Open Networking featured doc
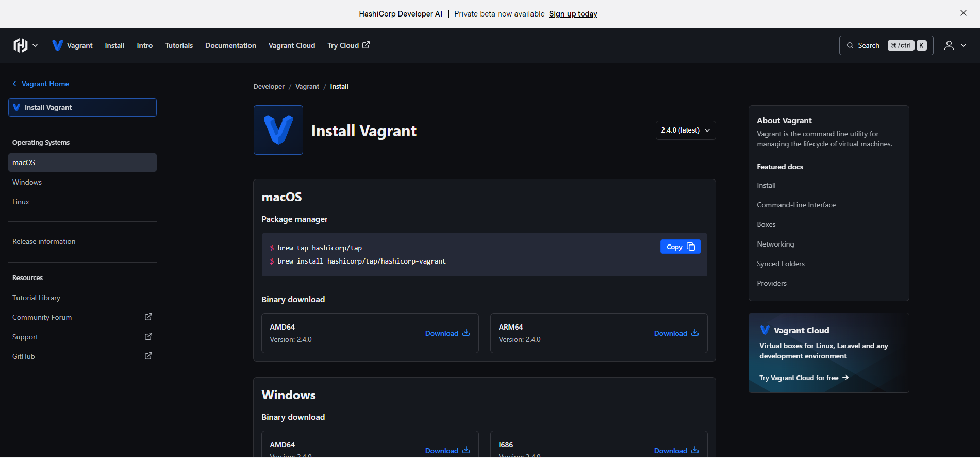This screenshot has width=980, height=458. tap(775, 244)
